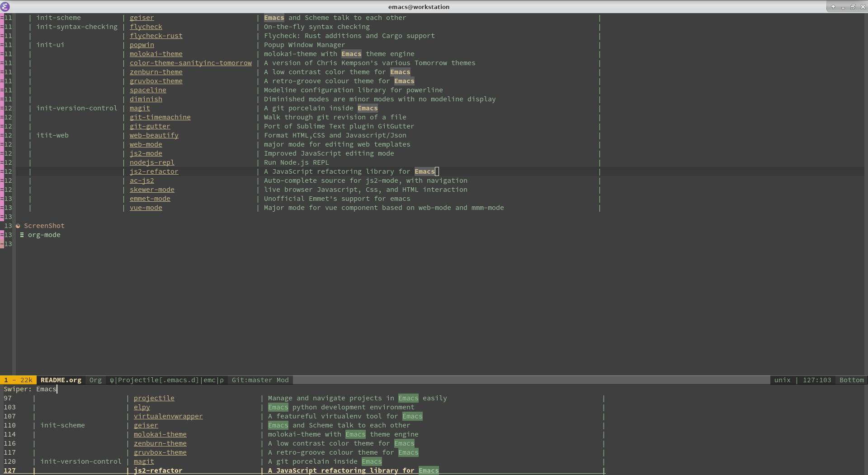Viewport: 868px width, 475px height.
Task: Select Swiper candidate line 114 molokai-theme
Action: pos(303,434)
